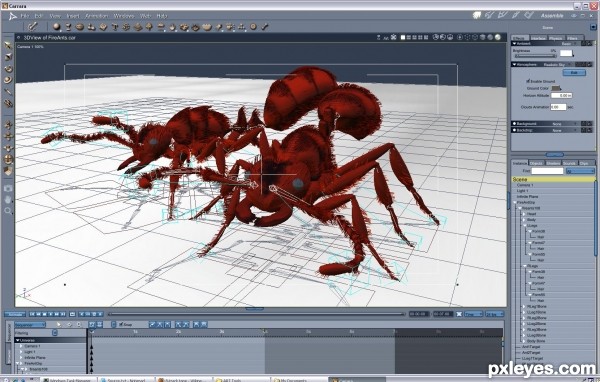Click the first keyframe tool icon after Snap
Screen dimensions: 600x382
click(152, 325)
